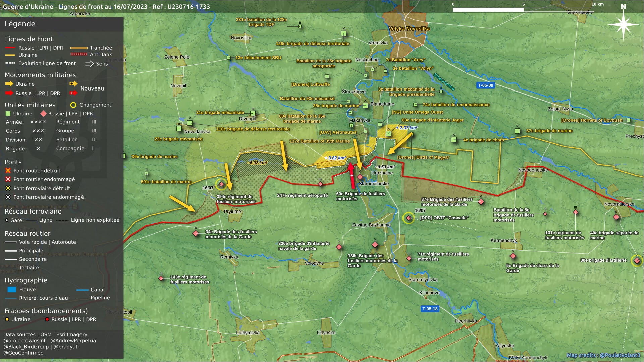Screen dimensions: 644x362
Task: Click the T-05-09 road shield marker
Action: click(485, 85)
